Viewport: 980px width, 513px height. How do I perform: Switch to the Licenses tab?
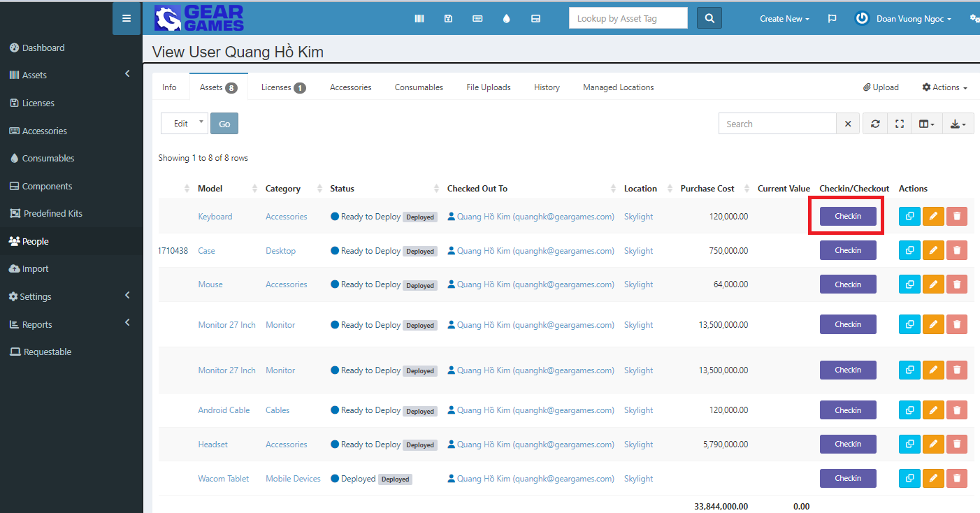pos(283,87)
